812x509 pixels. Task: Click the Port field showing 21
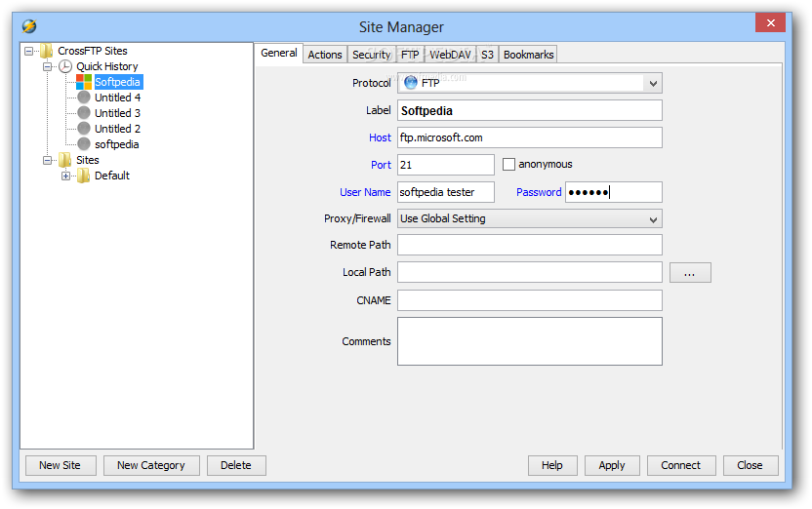(x=446, y=165)
